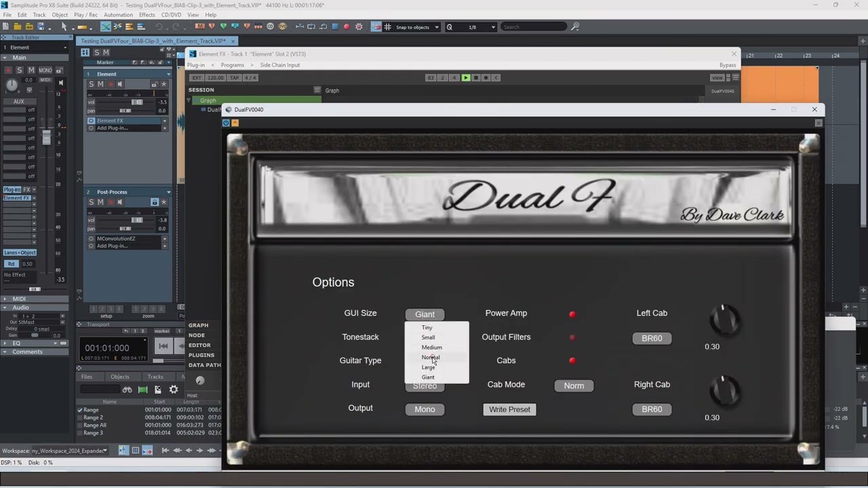Click the search magnifier icon
This screenshot has width=868, height=488.
click(x=576, y=27)
